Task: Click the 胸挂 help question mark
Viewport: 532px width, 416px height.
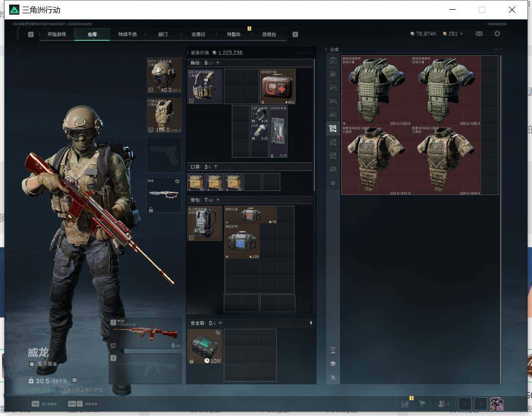Action: [218, 63]
